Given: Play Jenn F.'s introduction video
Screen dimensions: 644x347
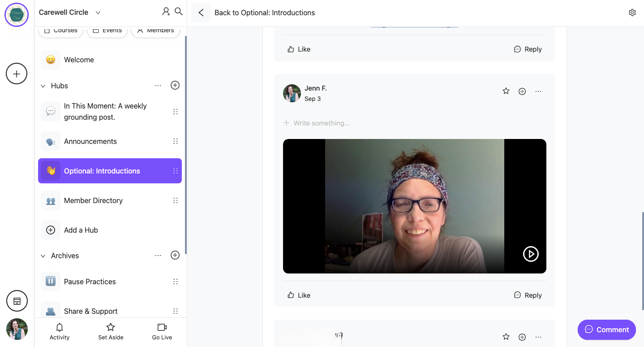Looking at the screenshot, I should pos(531,254).
